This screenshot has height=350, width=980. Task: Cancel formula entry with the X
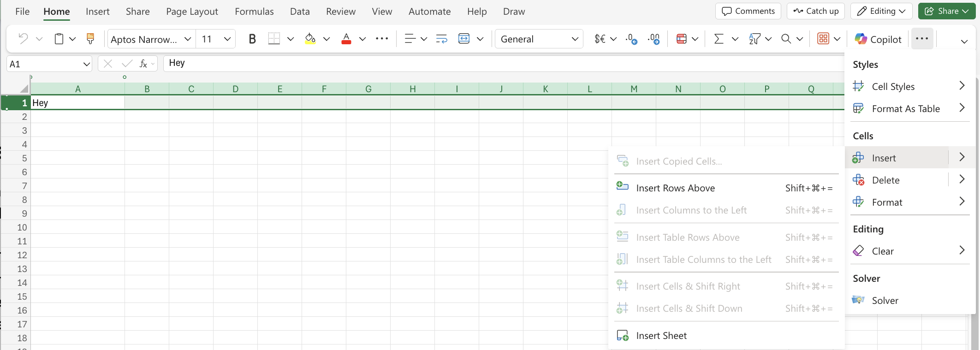tap(108, 64)
